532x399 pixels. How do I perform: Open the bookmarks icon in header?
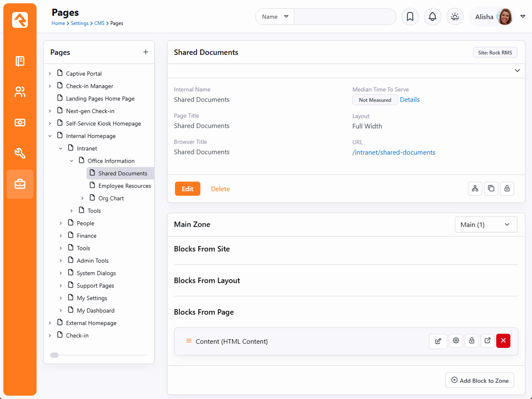(410, 17)
